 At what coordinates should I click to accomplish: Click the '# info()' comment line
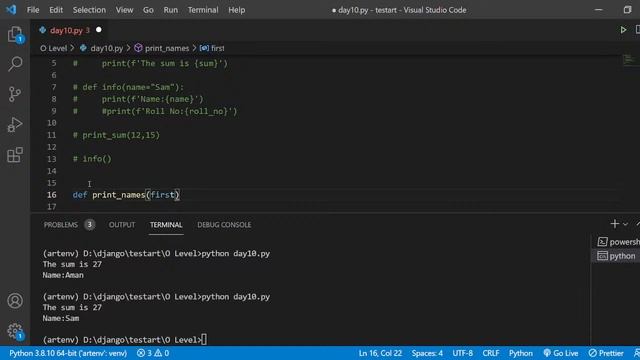tap(92, 159)
